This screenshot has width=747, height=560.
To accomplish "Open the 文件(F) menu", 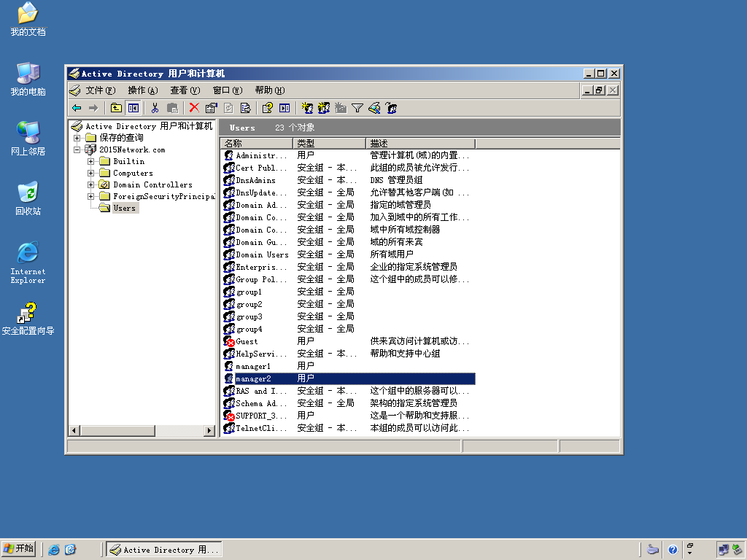I will (101, 90).
